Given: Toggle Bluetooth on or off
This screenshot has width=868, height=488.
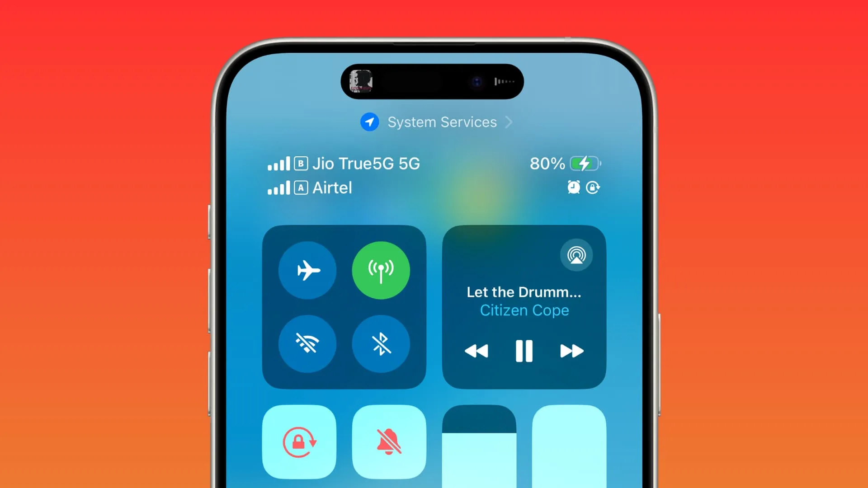Looking at the screenshot, I should click(x=381, y=343).
